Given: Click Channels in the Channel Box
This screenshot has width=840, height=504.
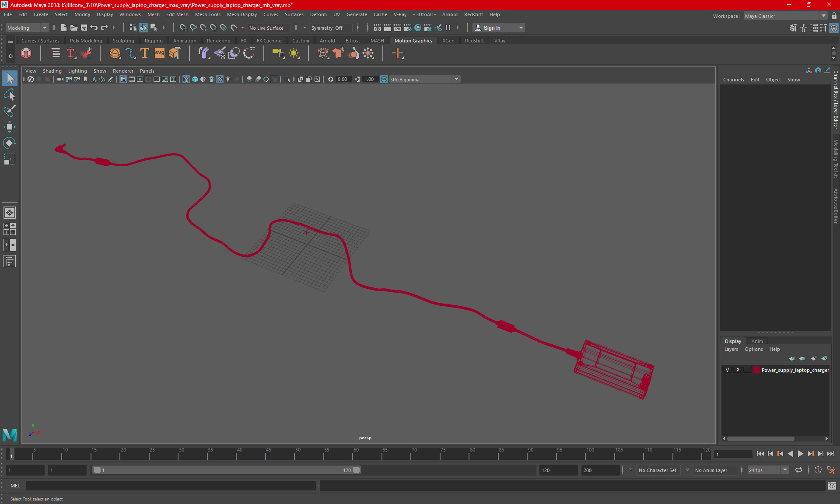Looking at the screenshot, I should point(733,80).
